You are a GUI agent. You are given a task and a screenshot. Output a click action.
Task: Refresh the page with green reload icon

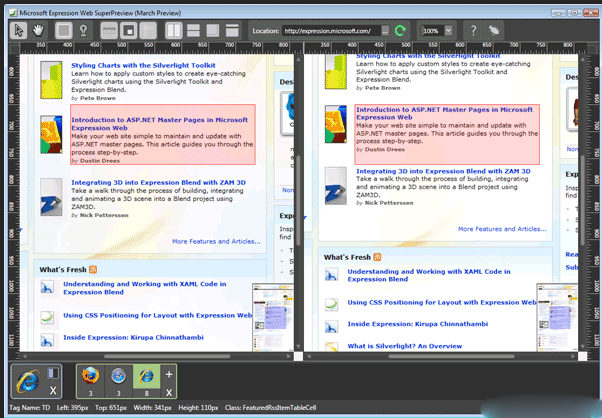401,31
